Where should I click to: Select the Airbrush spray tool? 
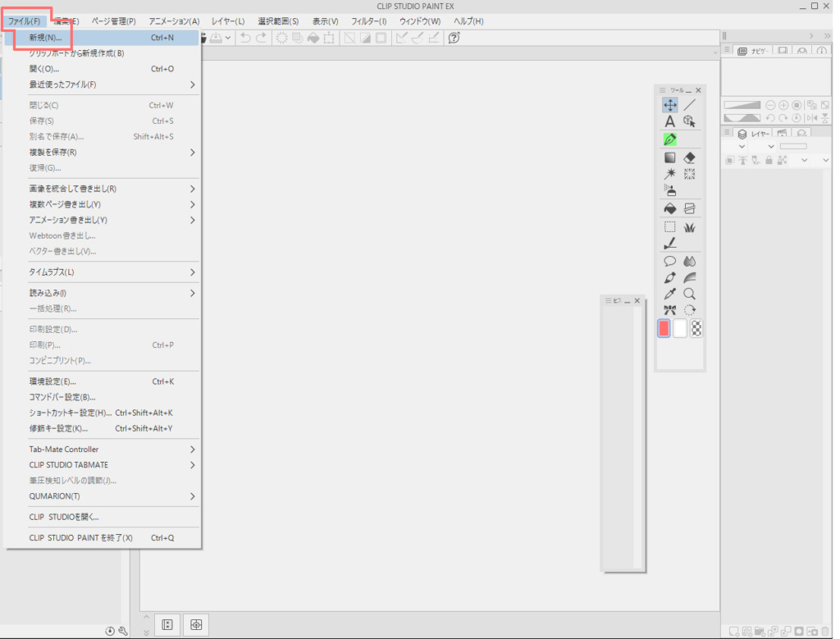pyautogui.click(x=669, y=190)
